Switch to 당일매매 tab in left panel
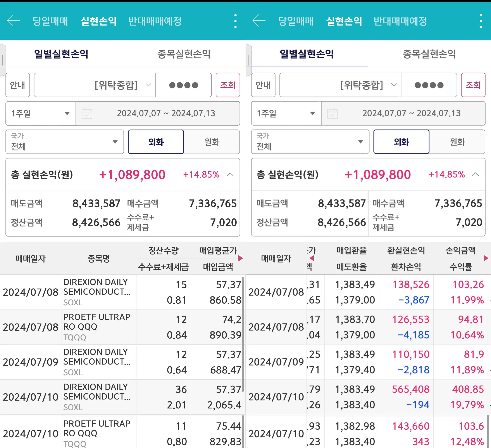491x448 pixels. point(50,21)
